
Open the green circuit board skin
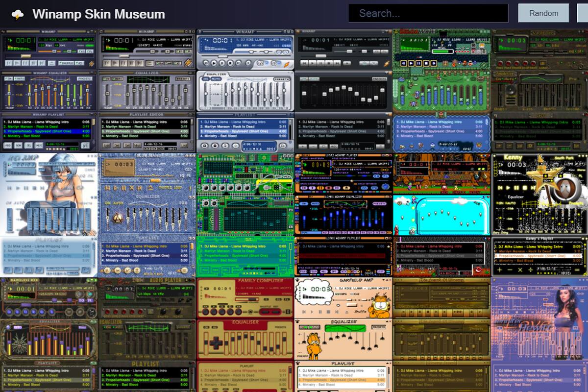pyautogui.click(x=245, y=215)
